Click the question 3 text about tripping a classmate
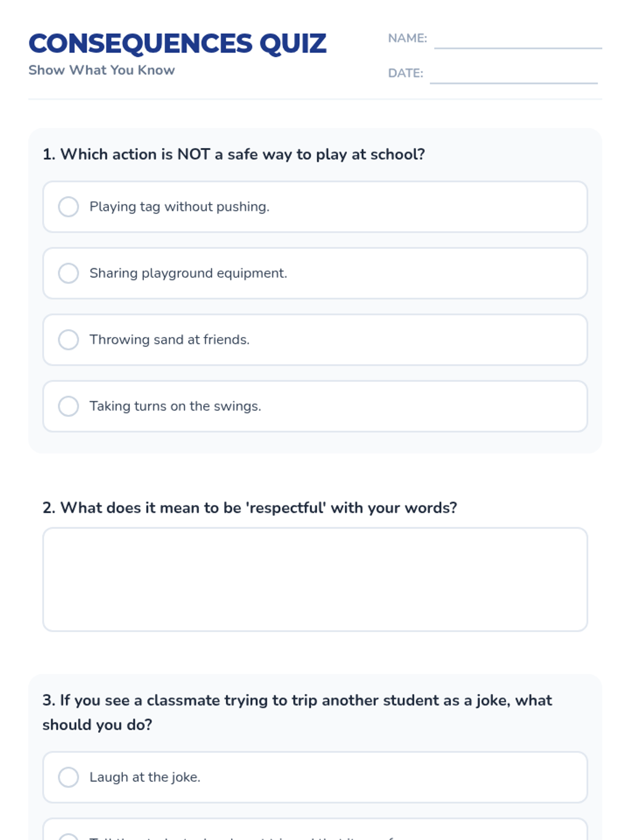The image size is (630, 840). 297,712
